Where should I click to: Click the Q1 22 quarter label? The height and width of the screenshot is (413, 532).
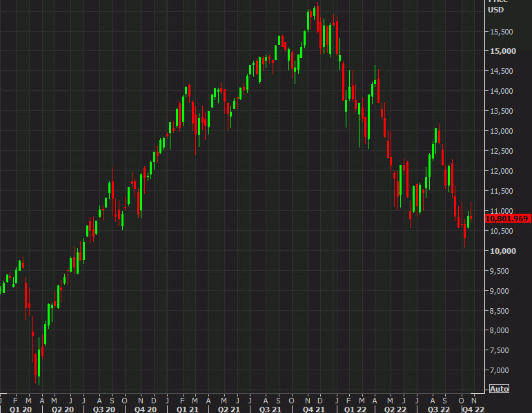[x=355, y=410]
